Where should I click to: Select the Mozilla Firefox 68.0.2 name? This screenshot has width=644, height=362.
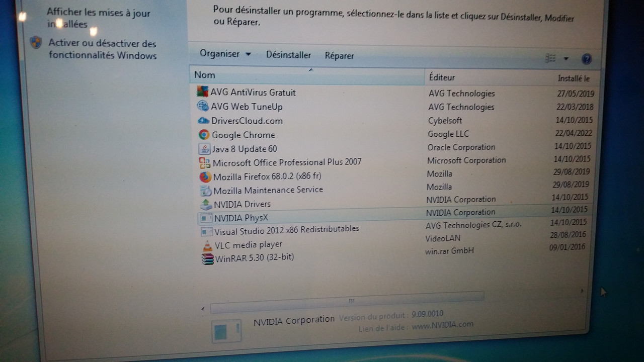click(x=267, y=176)
